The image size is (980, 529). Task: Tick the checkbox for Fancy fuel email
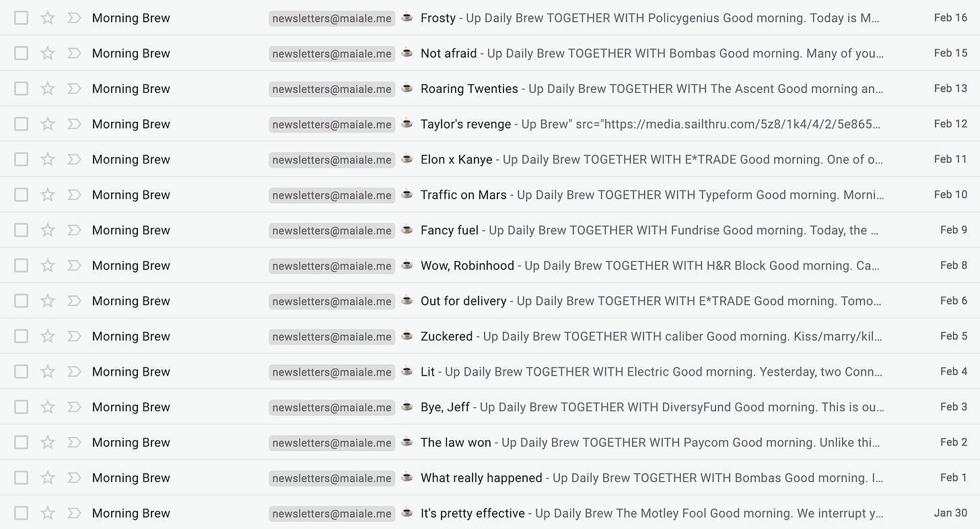tap(22, 230)
